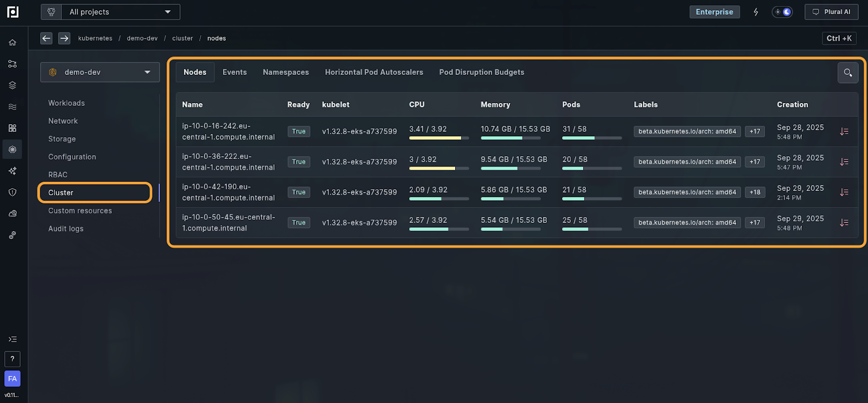The image size is (868, 403).
Task: Expand the sidebar using bottom-left toggle icon
Action: click(x=12, y=339)
